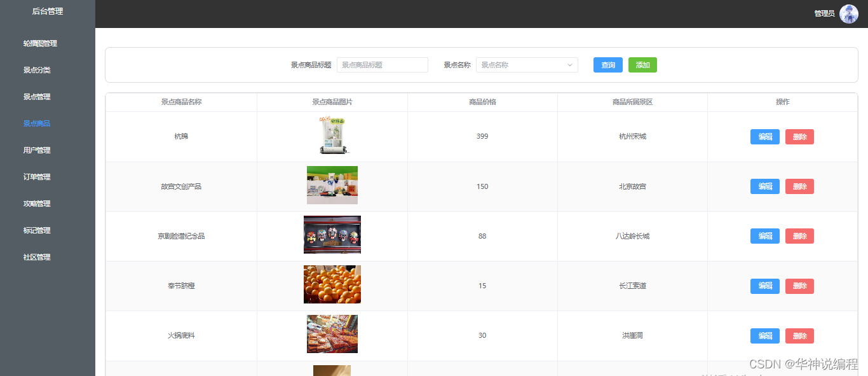Go to 攻略管理 menu item
The image size is (868, 376).
(x=37, y=204)
